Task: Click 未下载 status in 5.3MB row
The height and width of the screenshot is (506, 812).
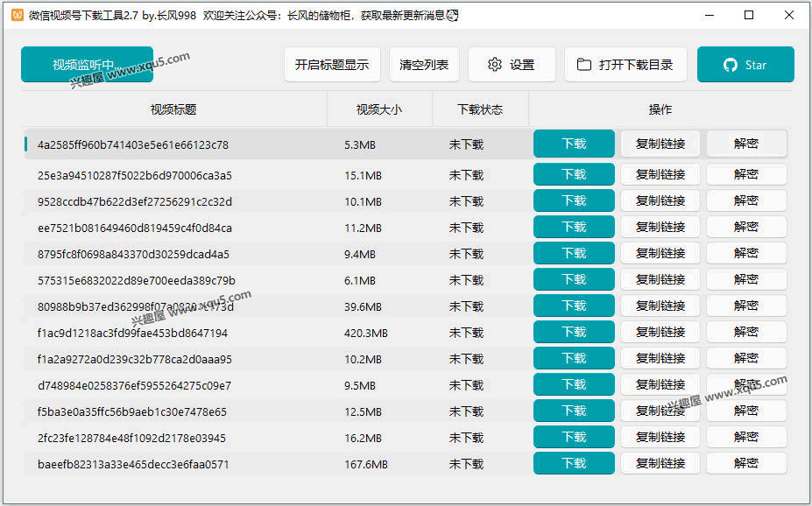Action: tap(466, 144)
